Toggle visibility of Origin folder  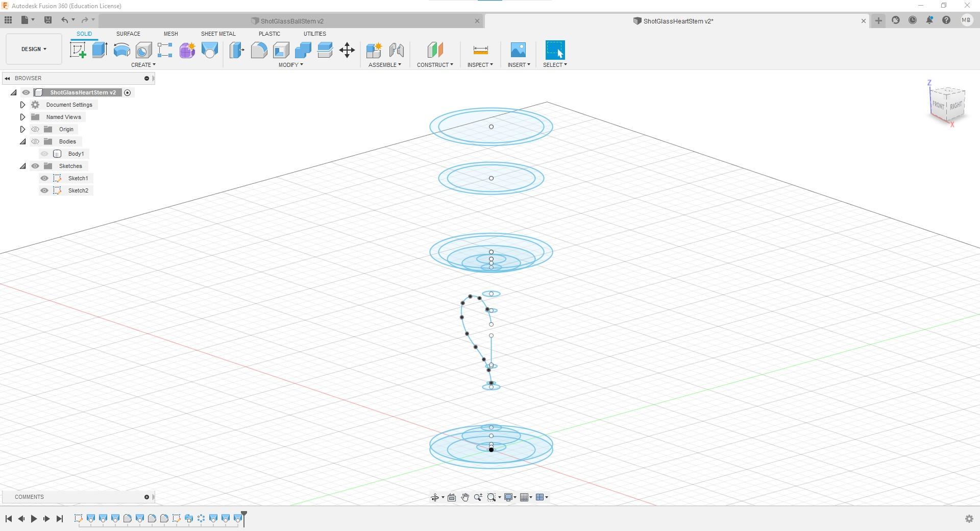coord(35,129)
